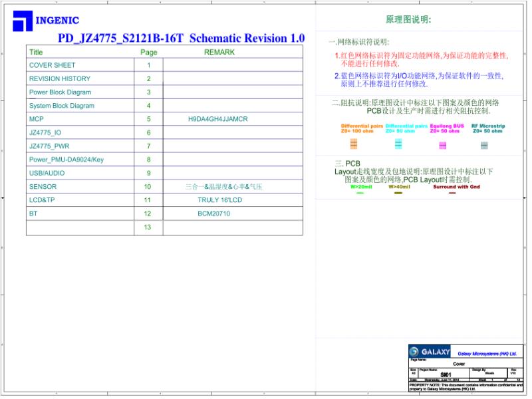This screenshot has width=532, height=399.
Task: Click the Power Block Diagram entry
Action: click(x=60, y=92)
